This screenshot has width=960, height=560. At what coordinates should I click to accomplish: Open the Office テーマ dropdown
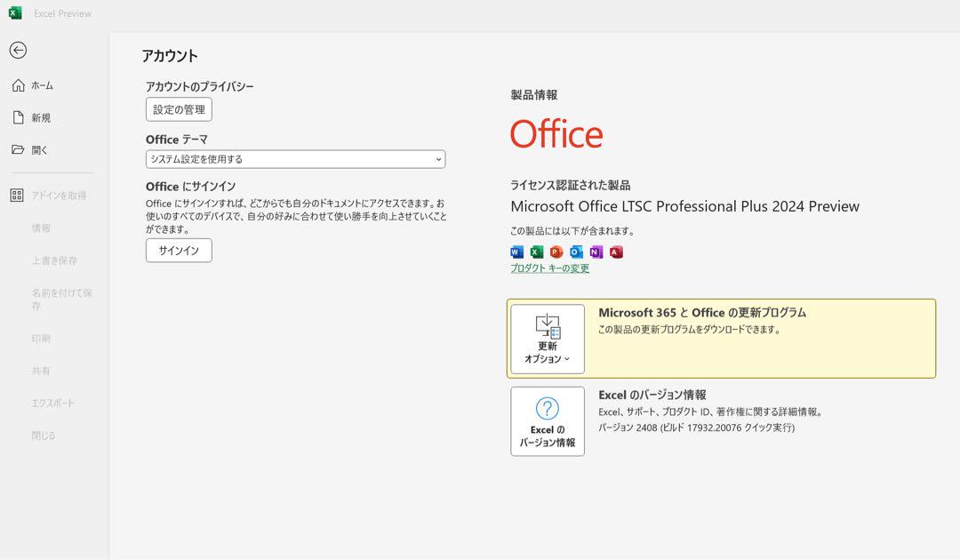tap(295, 159)
